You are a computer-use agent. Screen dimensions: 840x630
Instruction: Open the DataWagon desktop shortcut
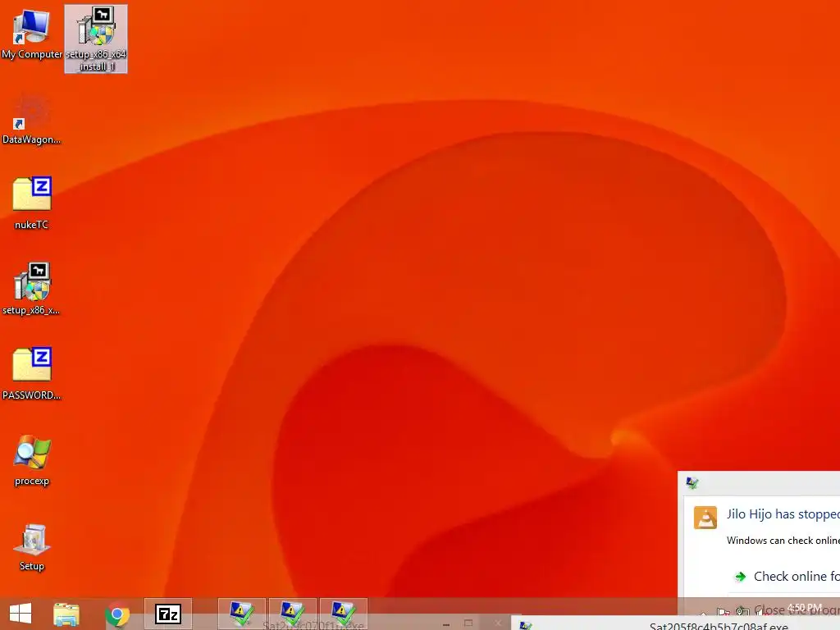click(x=31, y=120)
